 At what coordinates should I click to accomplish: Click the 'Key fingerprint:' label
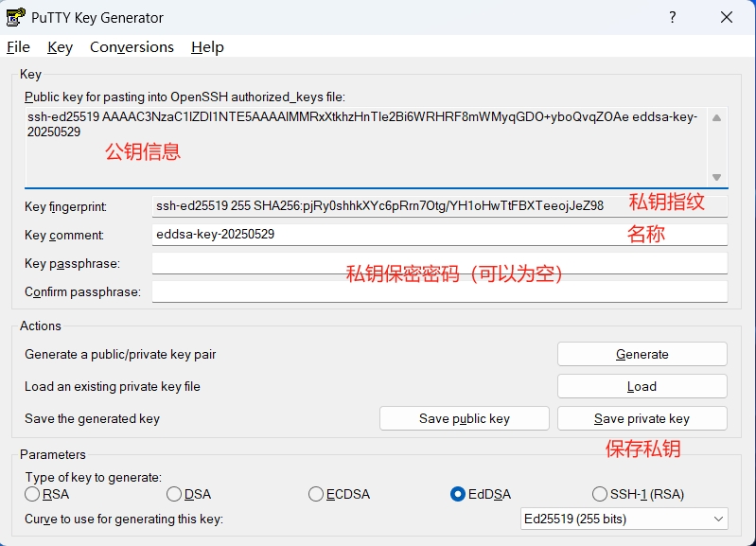point(65,207)
